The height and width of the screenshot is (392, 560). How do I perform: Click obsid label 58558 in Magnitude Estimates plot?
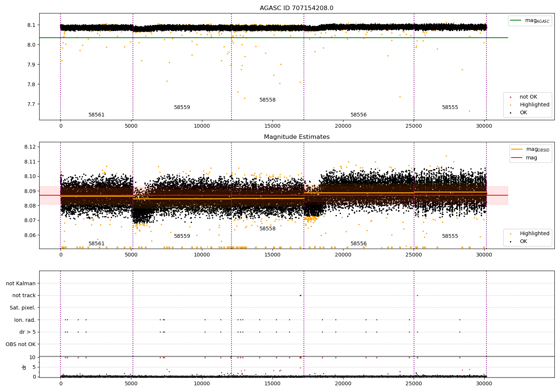[268, 229]
